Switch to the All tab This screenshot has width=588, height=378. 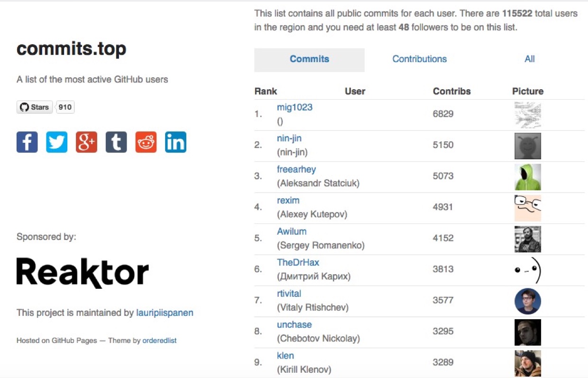(x=530, y=59)
